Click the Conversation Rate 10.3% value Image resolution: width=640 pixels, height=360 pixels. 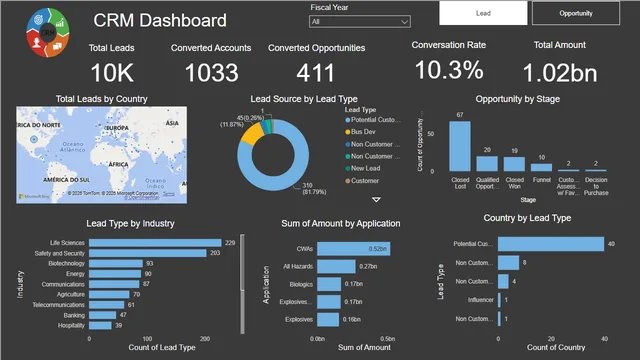pos(449,70)
